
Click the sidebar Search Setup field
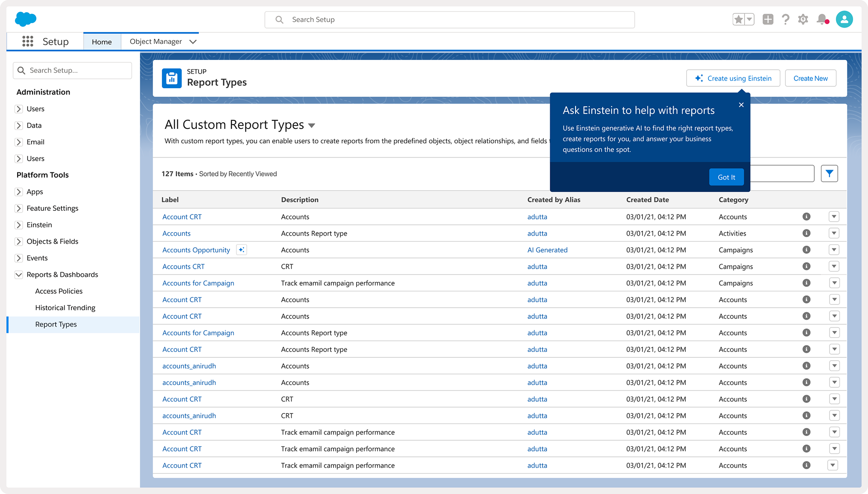tap(72, 71)
